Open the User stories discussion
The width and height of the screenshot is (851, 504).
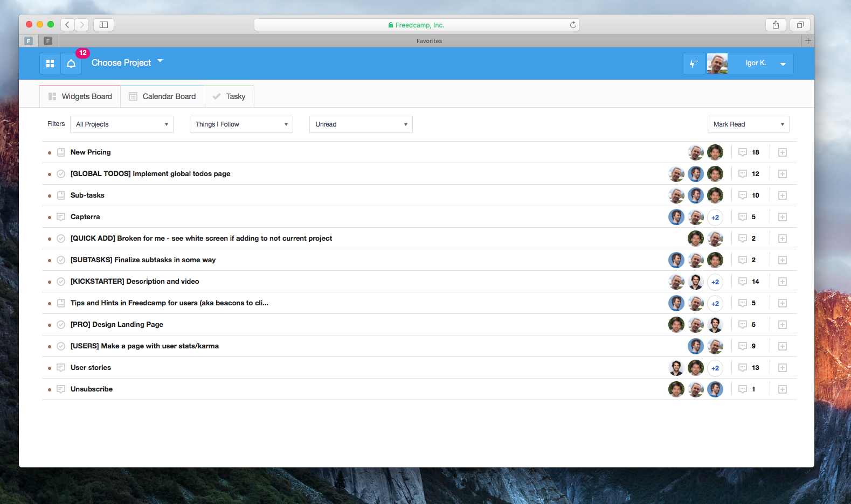(91, 368)
